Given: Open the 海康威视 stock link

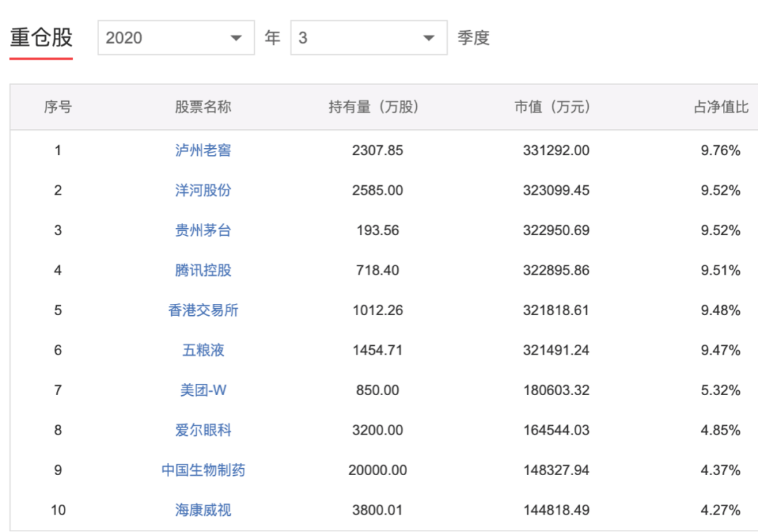Looking at the screenshot, I should (x=203, y=510).
